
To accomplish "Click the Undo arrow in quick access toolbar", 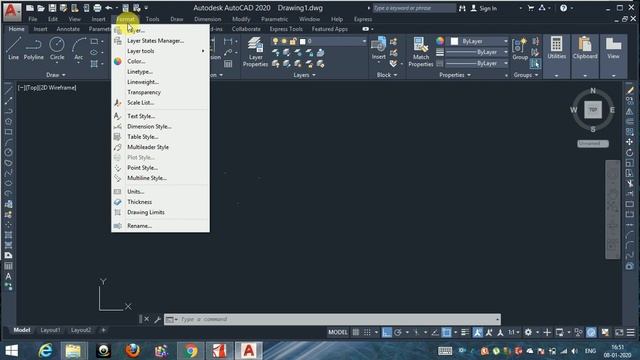I will [109, 8].
